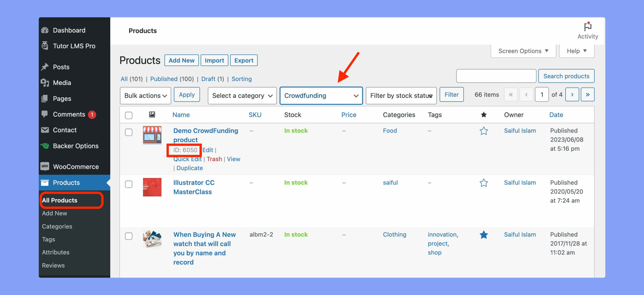The height and width of the screenshot is (295, 644).
Task: Sort products by Price column
Action: click(349, 115)
